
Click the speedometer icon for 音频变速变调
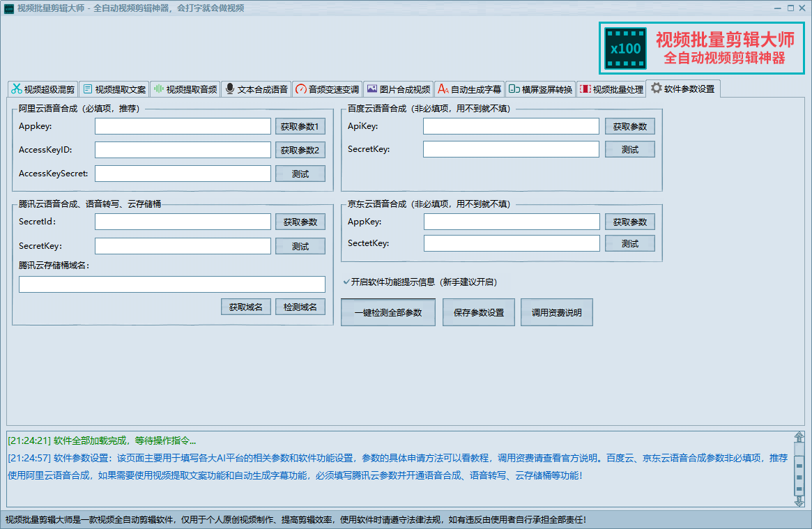pyautogui.click(x=301, y=89)
